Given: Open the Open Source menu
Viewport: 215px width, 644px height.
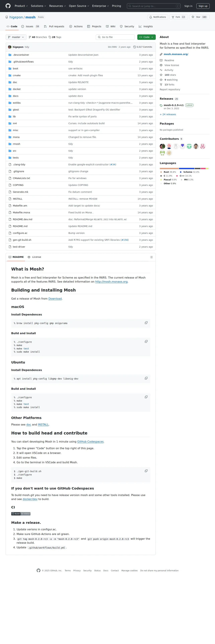Looking at the screenshot, I should tap(79, 6).
